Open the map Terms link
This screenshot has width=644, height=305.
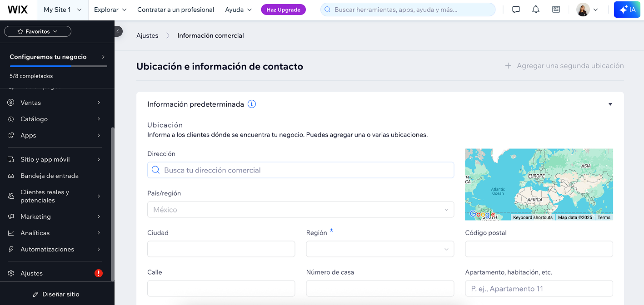coord(604,217)
